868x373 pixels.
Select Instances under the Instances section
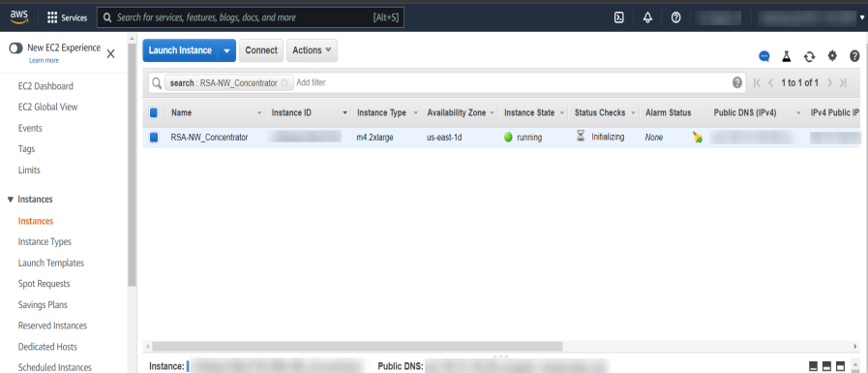coord(36,221)
